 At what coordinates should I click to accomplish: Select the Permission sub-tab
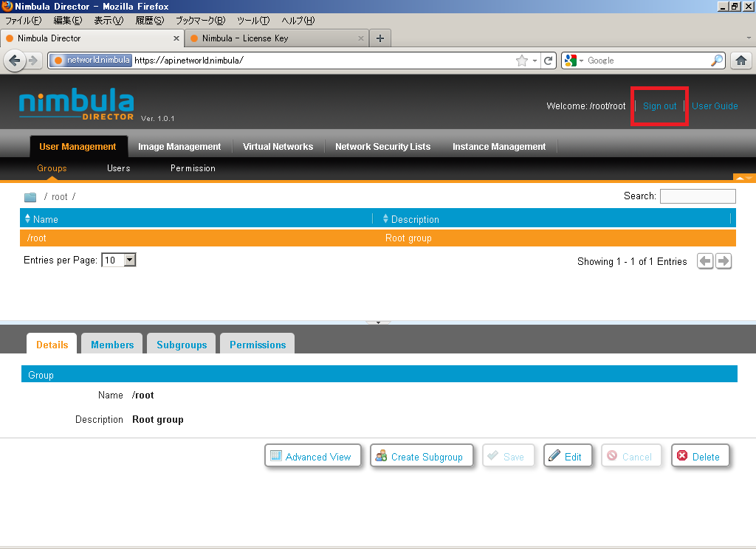tap(193, 168)
